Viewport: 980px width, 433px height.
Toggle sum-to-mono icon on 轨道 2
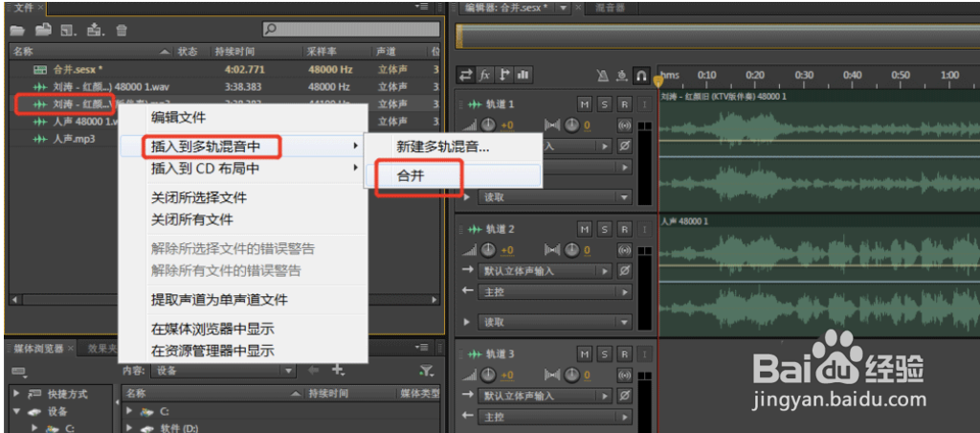(624, 250)
